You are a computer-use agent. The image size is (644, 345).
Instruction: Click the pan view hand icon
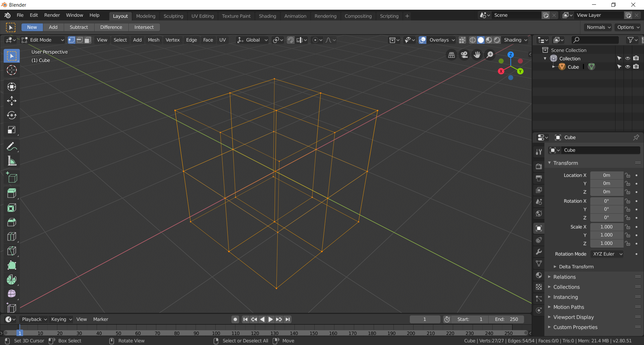tap(477, 55)
